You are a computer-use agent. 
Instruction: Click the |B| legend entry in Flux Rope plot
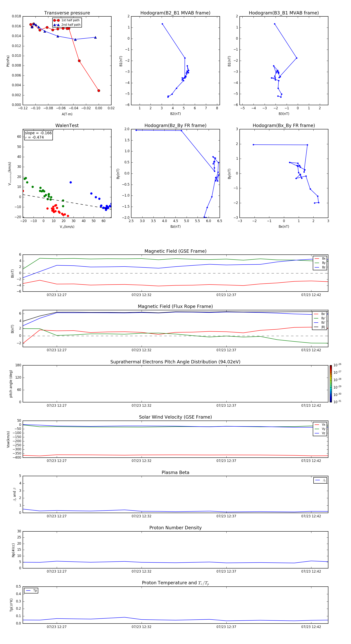point(320,327)
